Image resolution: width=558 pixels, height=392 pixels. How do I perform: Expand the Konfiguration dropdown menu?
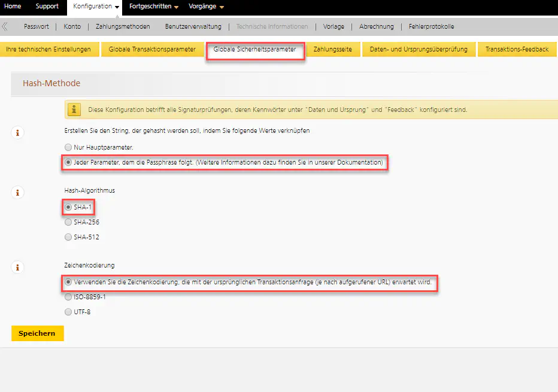coord(96,7)
